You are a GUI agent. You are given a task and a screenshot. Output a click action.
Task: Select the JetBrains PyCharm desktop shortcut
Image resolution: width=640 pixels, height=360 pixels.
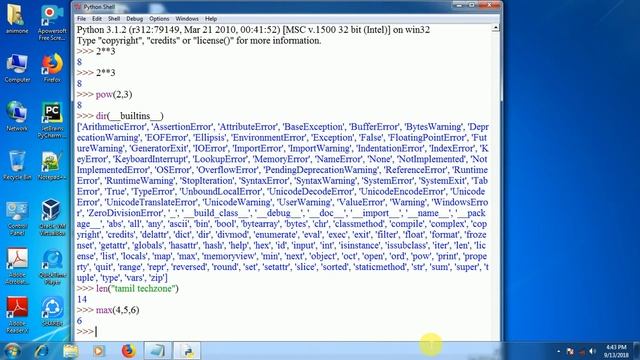click(x=52, y=119)
